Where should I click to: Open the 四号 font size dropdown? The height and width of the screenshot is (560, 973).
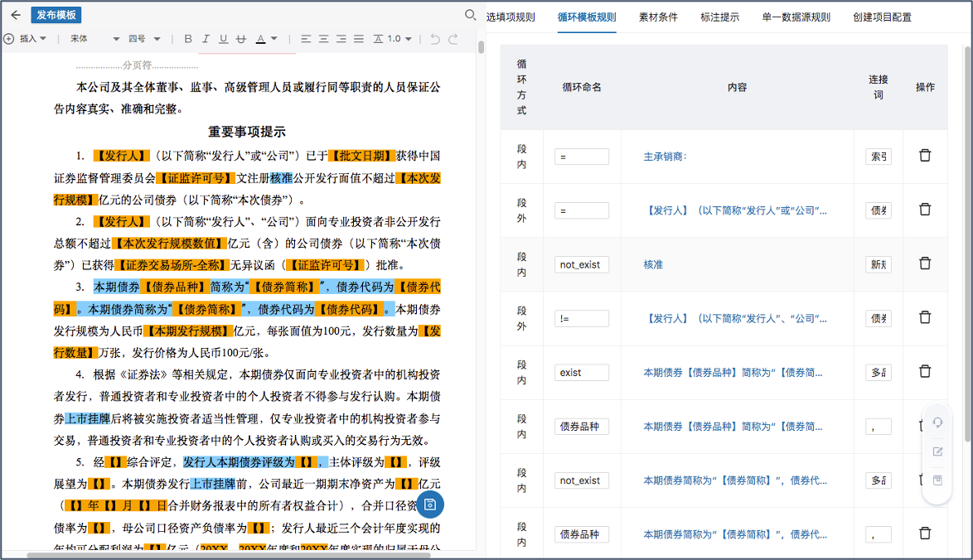pos(144,39)
